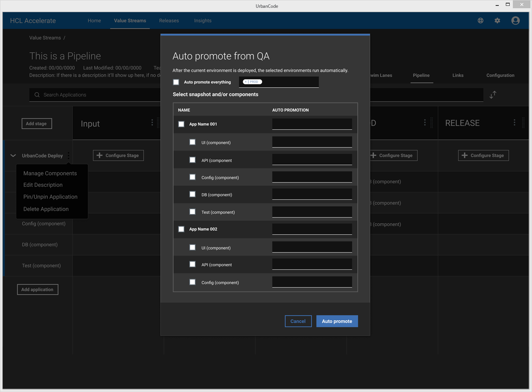532x392 pixels.
Task: Open the settings gear in header
Action: (x=497, y=21)
